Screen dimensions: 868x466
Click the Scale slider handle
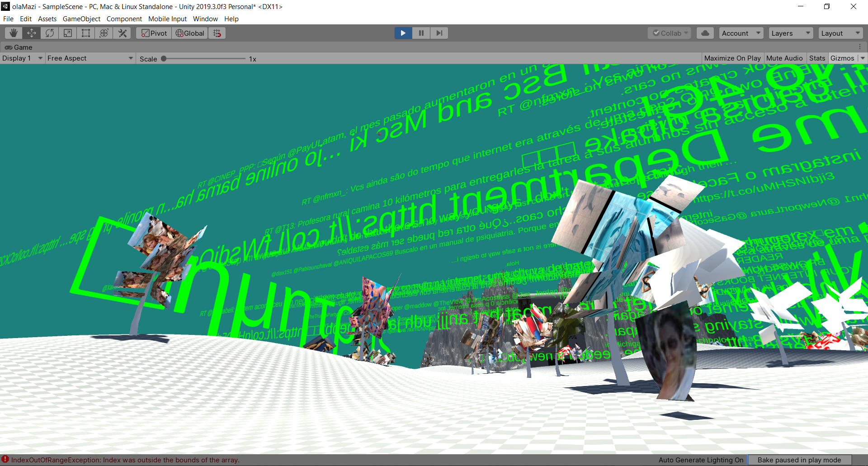tap(164, 59)
